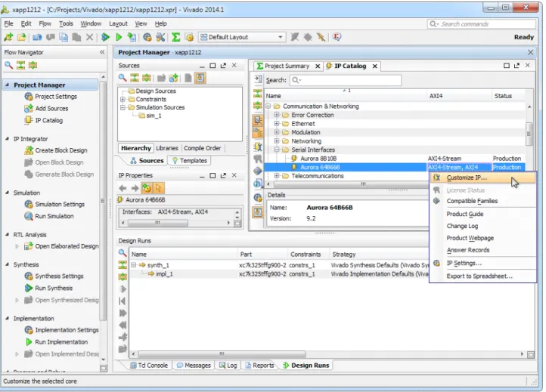Screen dimensions: 546x392
Task: Click the Flow Navigator search icon
Action: click(9, 65)
